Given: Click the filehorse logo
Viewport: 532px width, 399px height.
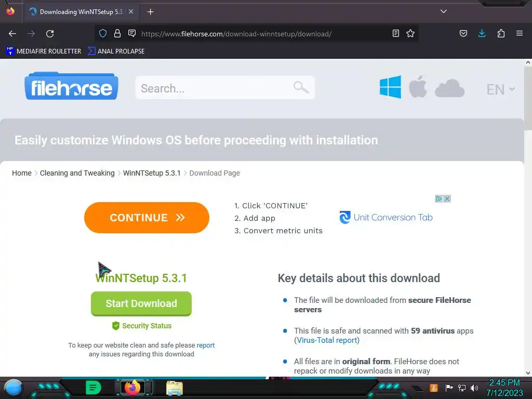Looking at the screenshot, I should click(71, 86).
